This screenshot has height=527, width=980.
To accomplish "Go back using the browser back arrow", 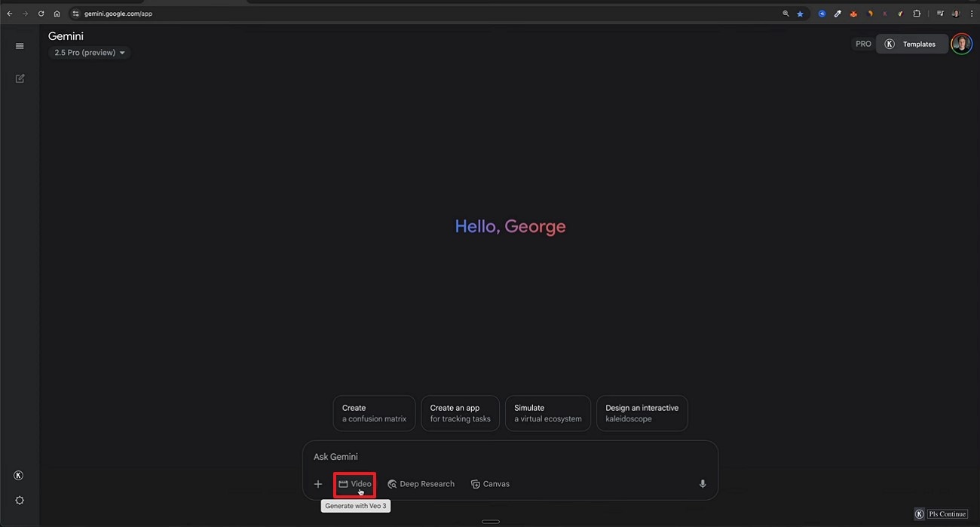I will click(9, 14).
